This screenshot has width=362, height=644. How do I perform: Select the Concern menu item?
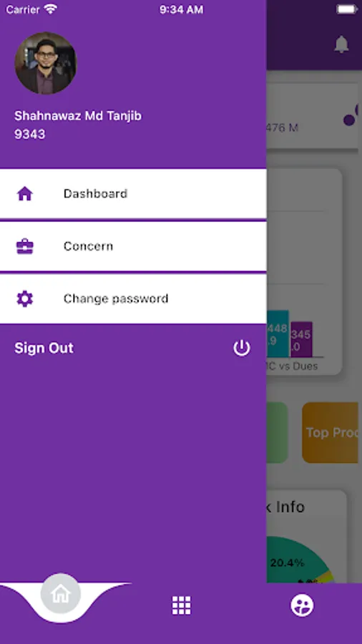(x=133, y=246)
